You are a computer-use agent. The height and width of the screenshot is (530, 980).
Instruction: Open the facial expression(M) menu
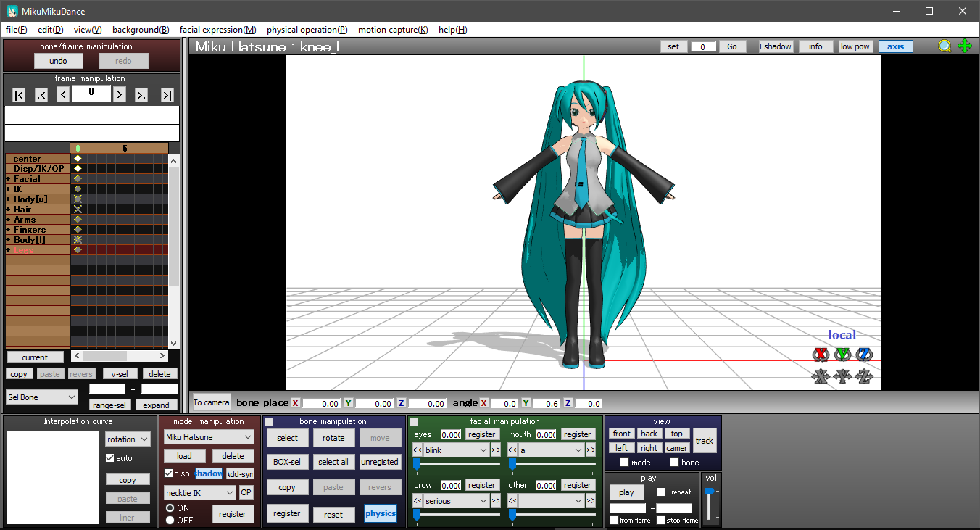[x=217, y=30]
